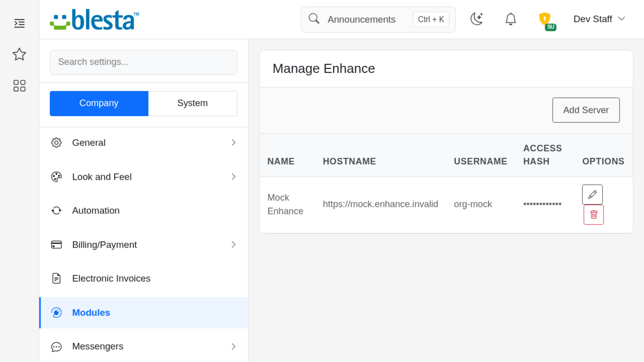Open notifications bell

[511, 19]
